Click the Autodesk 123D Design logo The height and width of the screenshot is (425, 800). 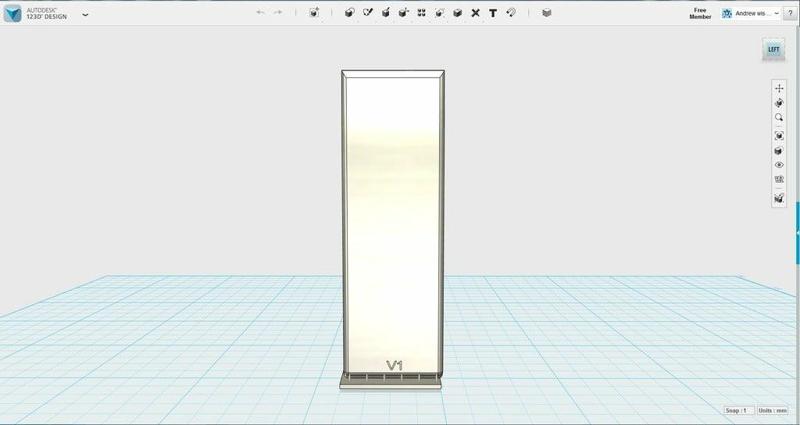point(13,14)
